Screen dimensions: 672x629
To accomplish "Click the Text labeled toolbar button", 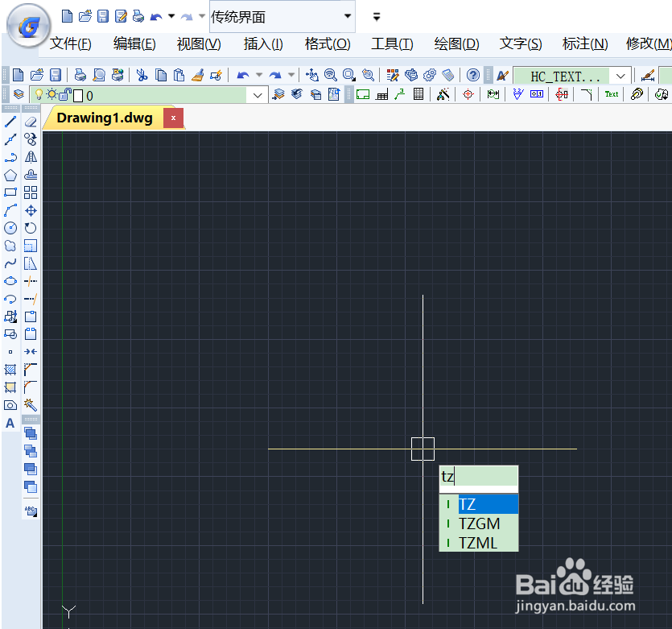I will coord(611,94).
